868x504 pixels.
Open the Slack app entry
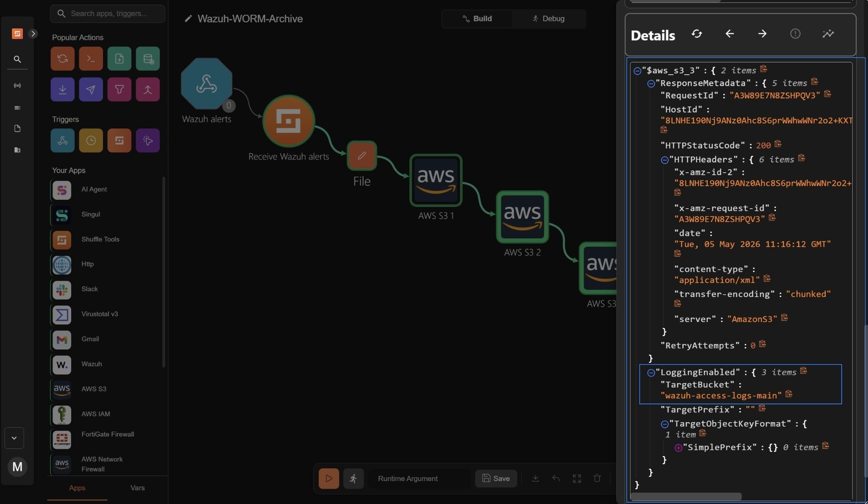[x=106, y=290]
